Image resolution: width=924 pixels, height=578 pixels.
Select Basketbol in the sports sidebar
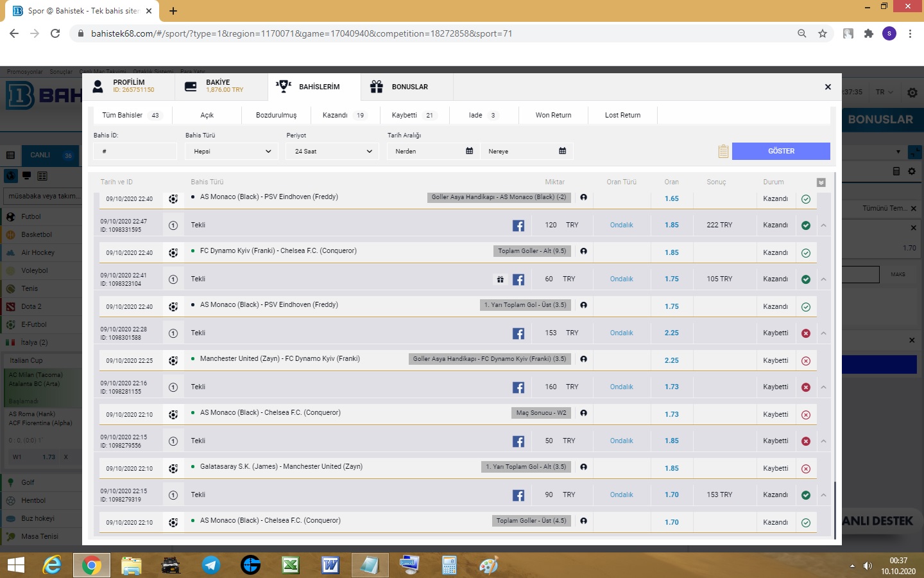coord(41,234)
